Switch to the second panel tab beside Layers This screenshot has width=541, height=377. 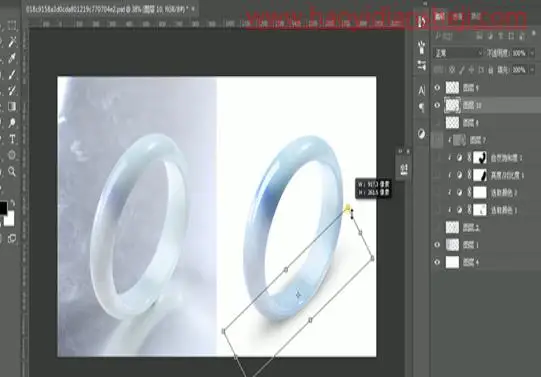coord(458,17)
